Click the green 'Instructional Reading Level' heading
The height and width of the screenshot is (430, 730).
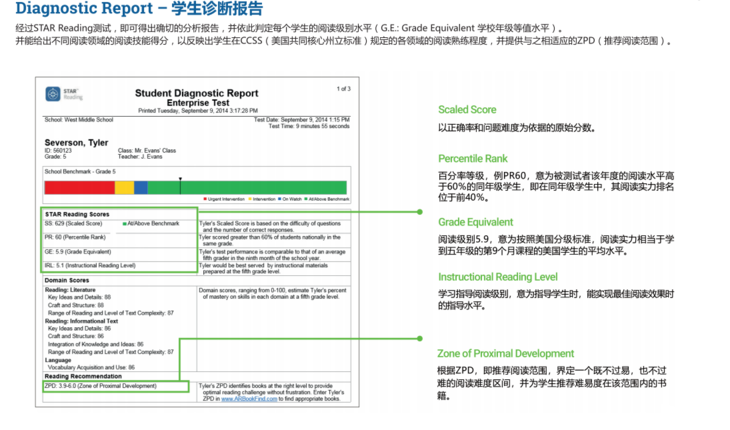pyautogui.click(x=498, y=277)
